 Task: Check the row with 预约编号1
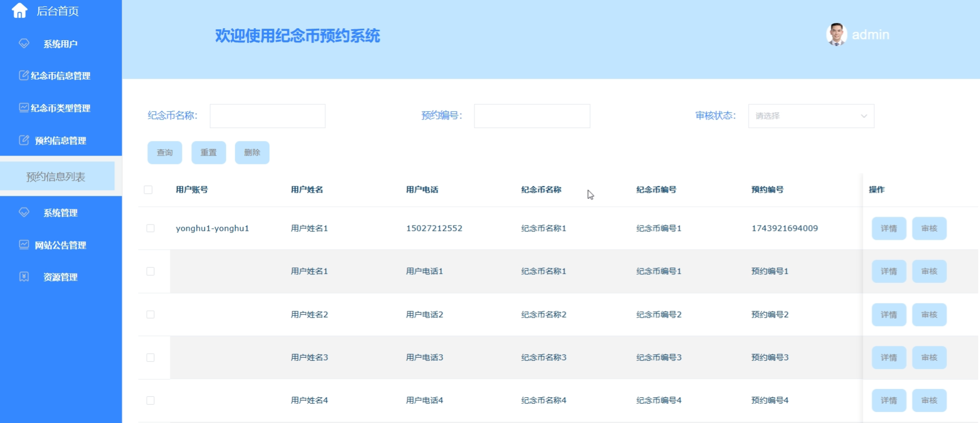[150, 271]
